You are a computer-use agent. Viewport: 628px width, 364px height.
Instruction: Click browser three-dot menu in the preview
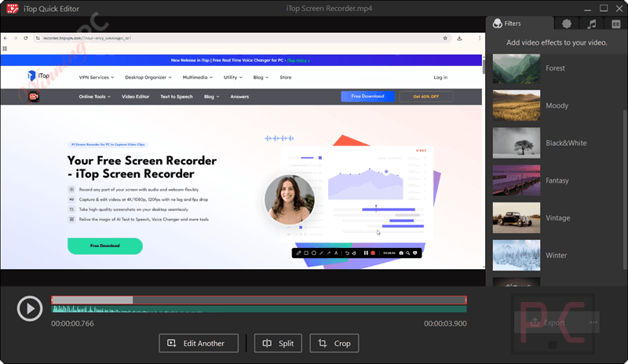(480, 38)
